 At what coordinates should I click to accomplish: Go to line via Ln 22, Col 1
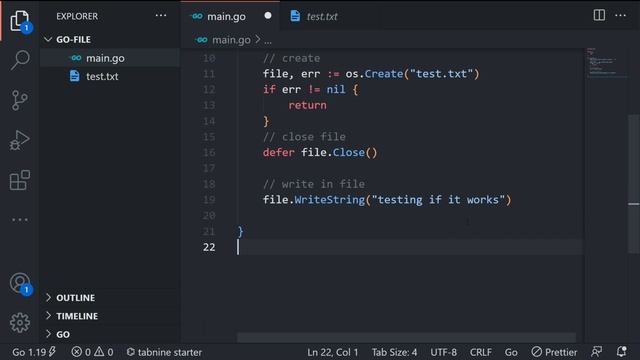[332, 352]
